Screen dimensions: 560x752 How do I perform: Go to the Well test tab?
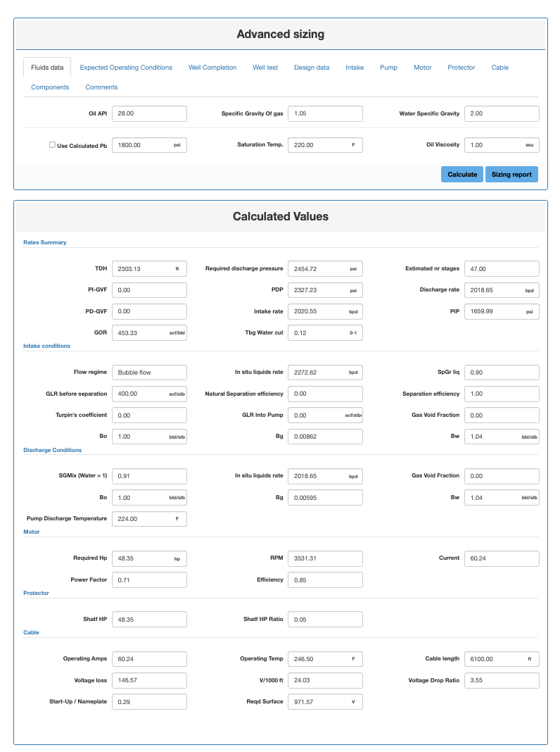[x=265, y=68]
